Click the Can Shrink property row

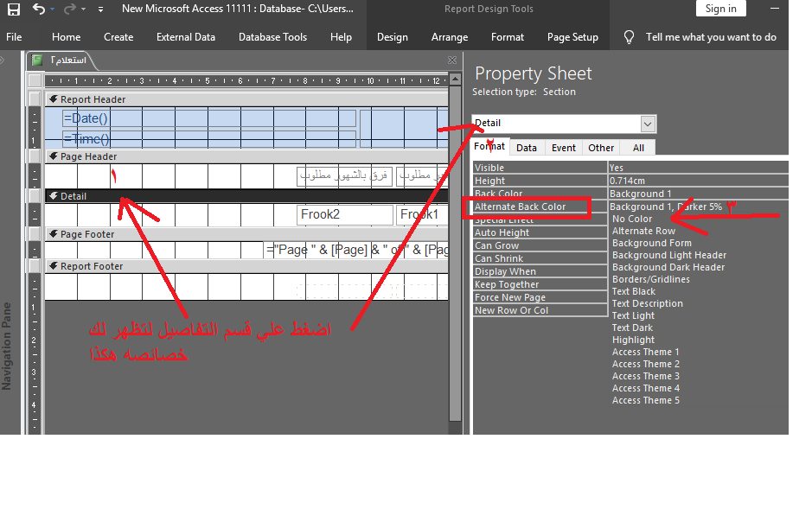pyautogui.click(x=540, y=258)
